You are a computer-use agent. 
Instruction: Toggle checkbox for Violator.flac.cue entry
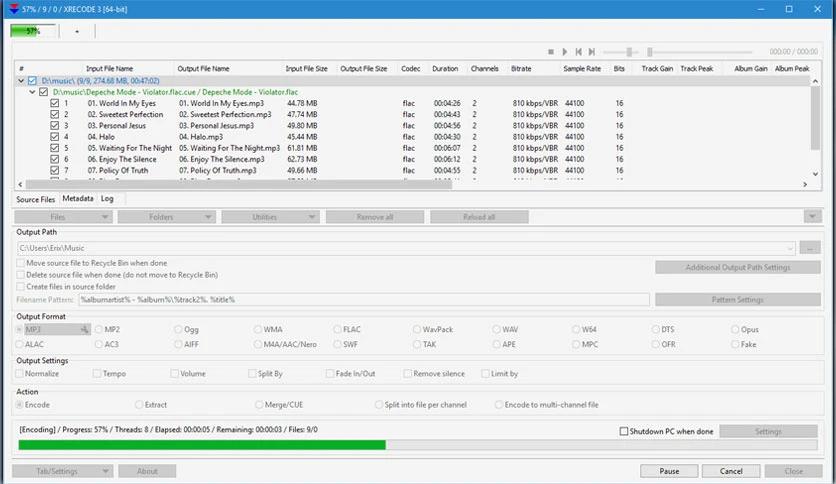[x=44, y=92]
